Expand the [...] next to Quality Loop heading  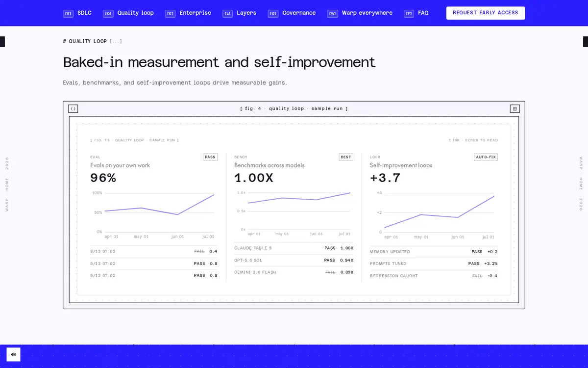click(116, 41)
